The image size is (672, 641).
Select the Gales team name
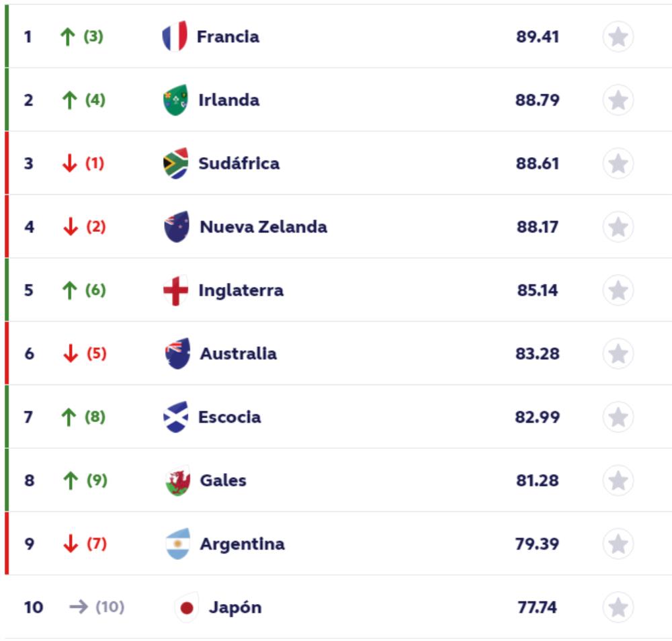[x=223, y=481]
